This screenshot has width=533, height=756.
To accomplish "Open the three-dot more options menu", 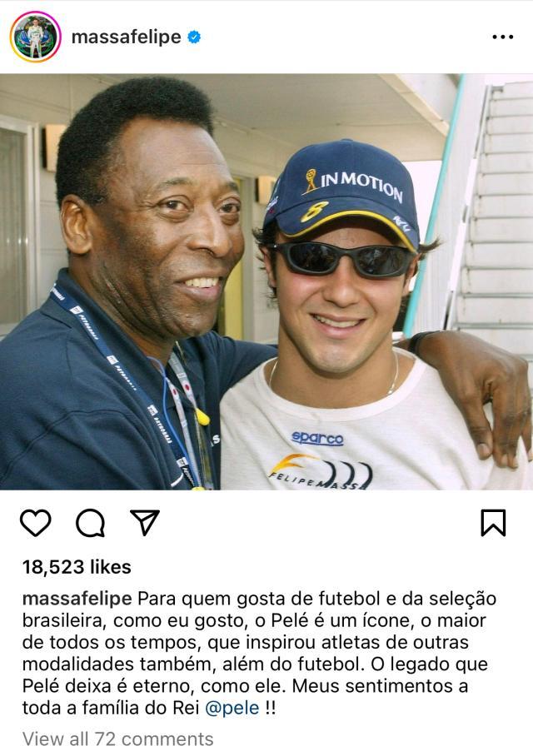I will [x=503, y=37].
